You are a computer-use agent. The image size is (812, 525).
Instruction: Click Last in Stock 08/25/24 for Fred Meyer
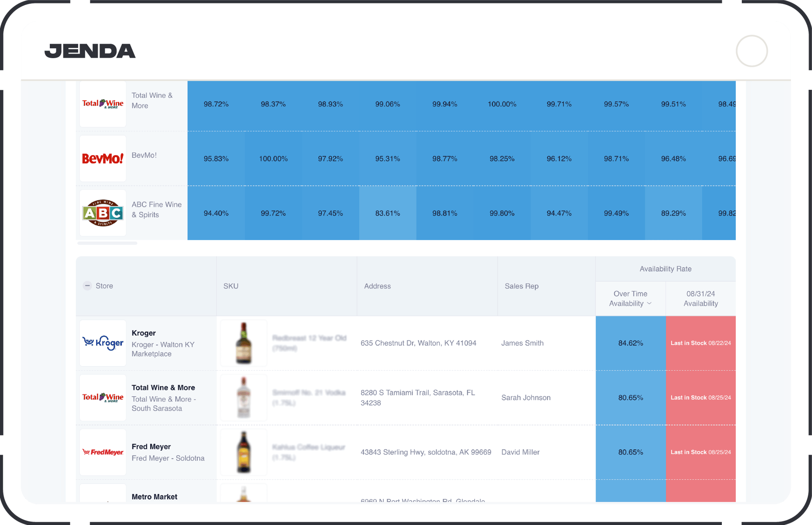pyautogui.click(x=701, y=452)
